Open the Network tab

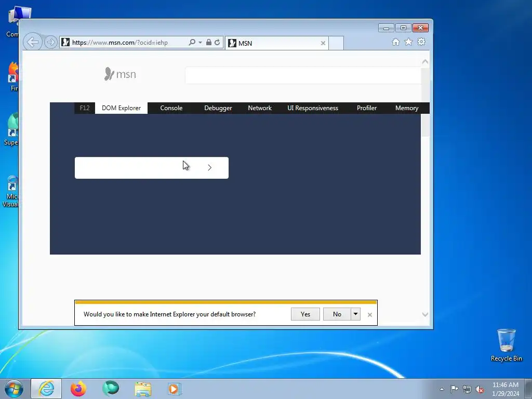(x=260, y=108)
